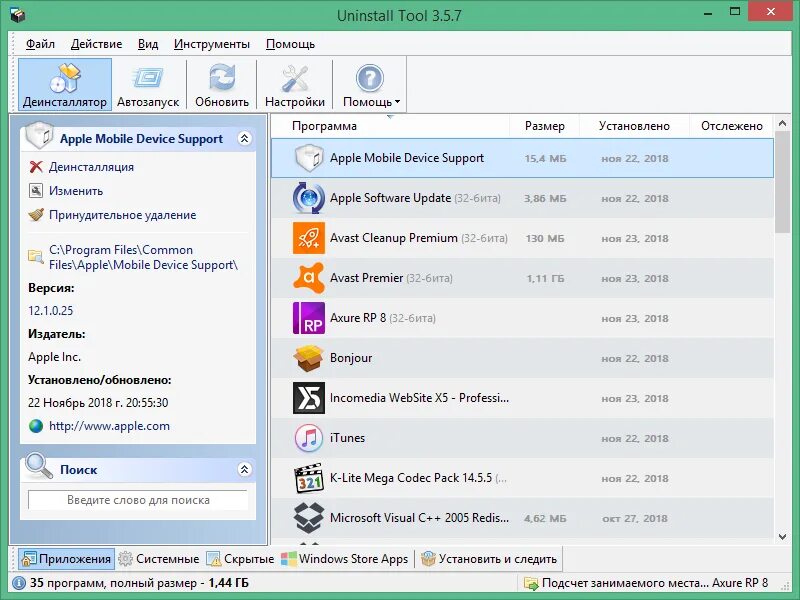
Task: Select the Incomedia WebSite X5 icon
Action: (x=309, y=398)
